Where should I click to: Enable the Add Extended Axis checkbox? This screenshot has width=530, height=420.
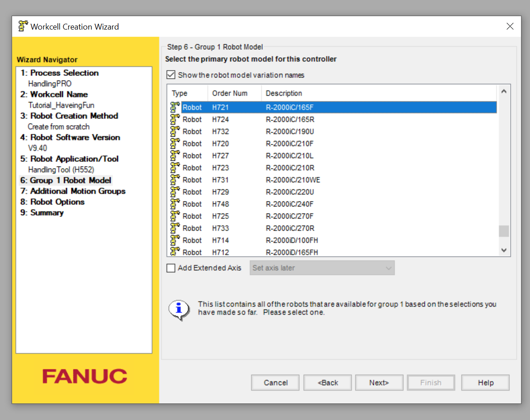click(171, 268)
